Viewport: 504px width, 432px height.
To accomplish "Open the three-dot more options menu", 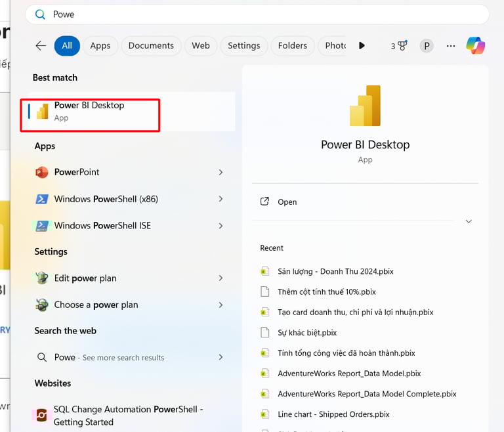I will click(451, 46).
